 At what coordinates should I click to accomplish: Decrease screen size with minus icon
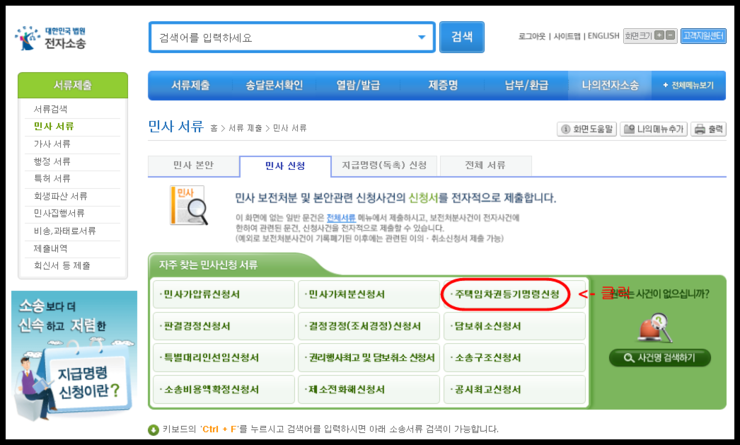coord(670,35)
